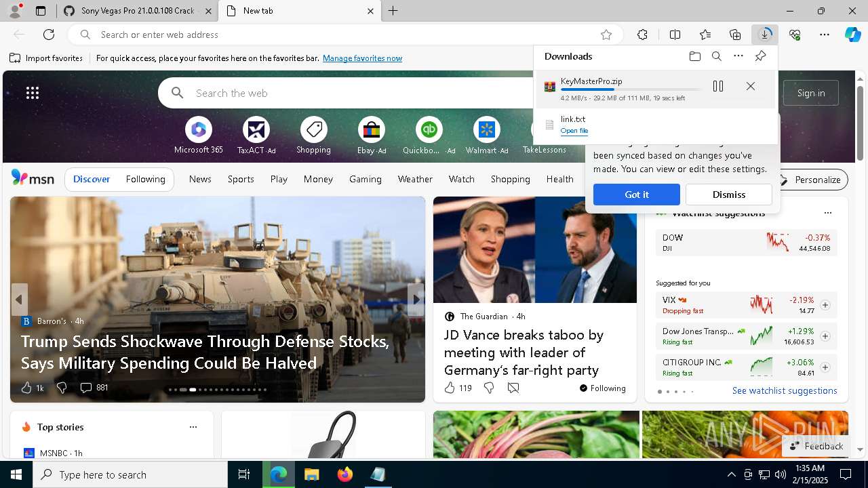Open the tab actions menu icon
The image size is (868, 488).
pos(41,11)
